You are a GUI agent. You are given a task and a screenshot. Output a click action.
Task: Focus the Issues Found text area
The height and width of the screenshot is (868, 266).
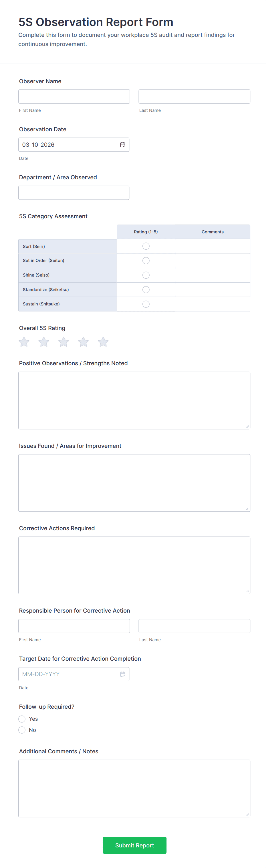(x=134, y=482)
